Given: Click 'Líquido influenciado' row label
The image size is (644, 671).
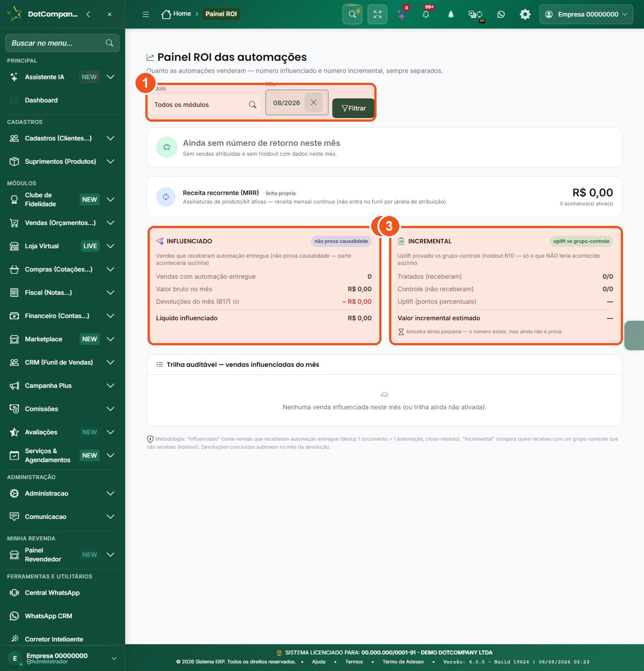Looking at the screenshot, I should [187, 318].
